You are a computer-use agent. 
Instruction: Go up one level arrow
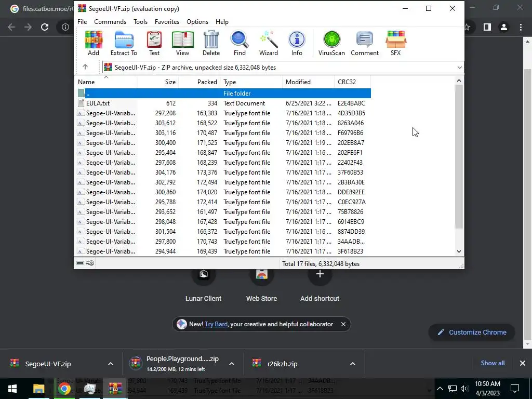click(x=85, y=67)
